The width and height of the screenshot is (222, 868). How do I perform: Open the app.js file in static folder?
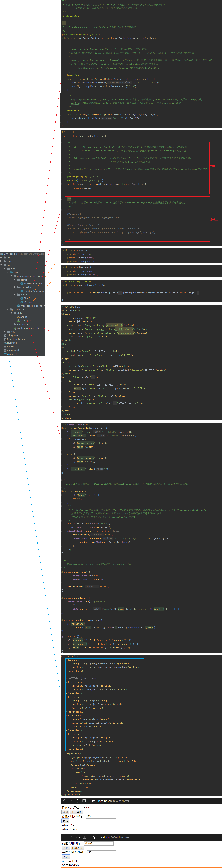(23, 317)
